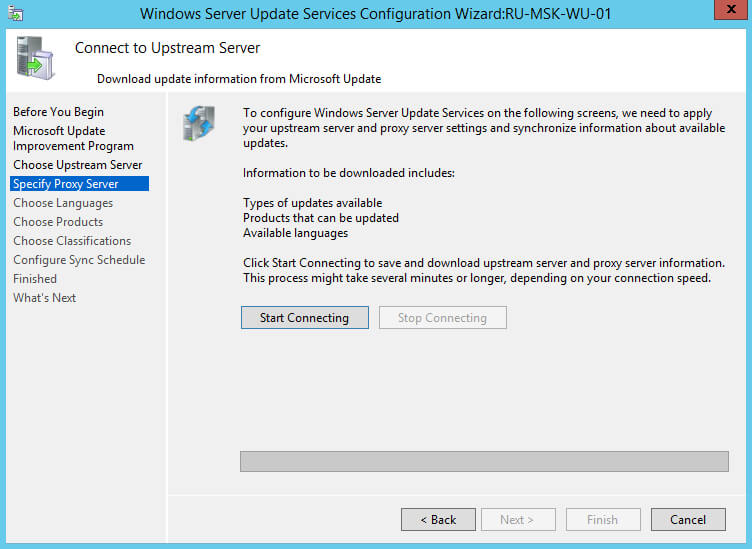Go to the Choose Upstream Server step
This screenshot has height=549, width=752.
(x=78, y=165)
